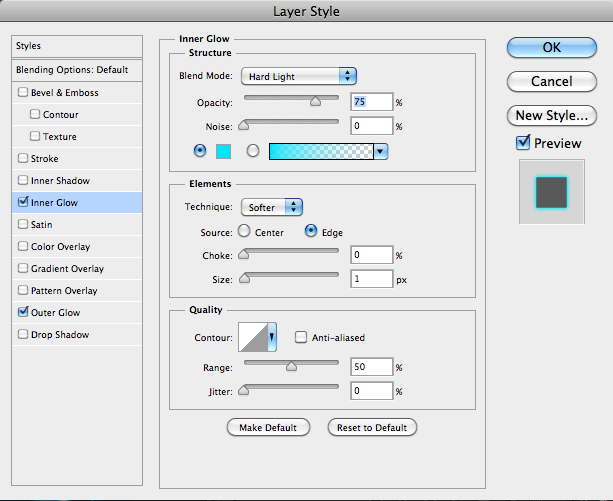Click the Size value input field
Screen dimensions: 613x501
pos(370,279)
